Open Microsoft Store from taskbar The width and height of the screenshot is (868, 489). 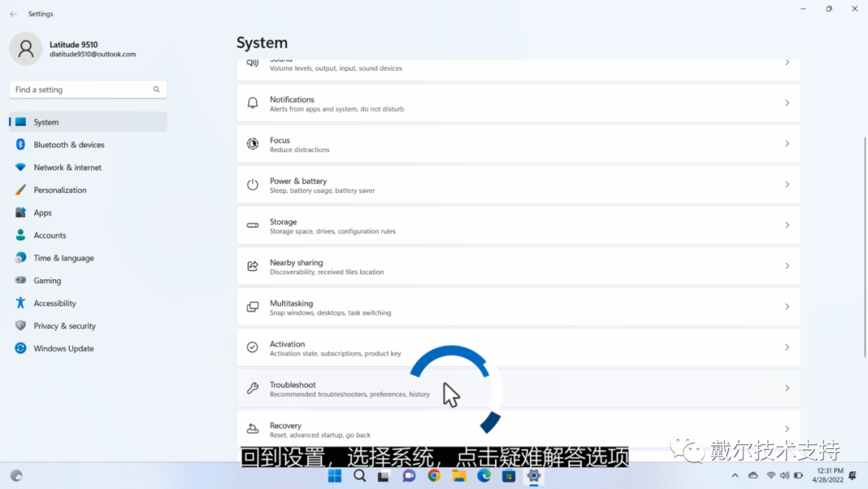click(x=509, y=475)
